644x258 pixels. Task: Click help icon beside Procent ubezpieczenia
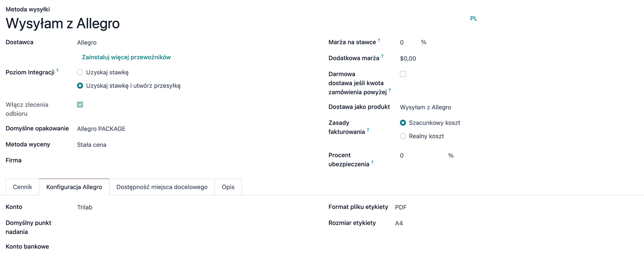pos(372,163)
